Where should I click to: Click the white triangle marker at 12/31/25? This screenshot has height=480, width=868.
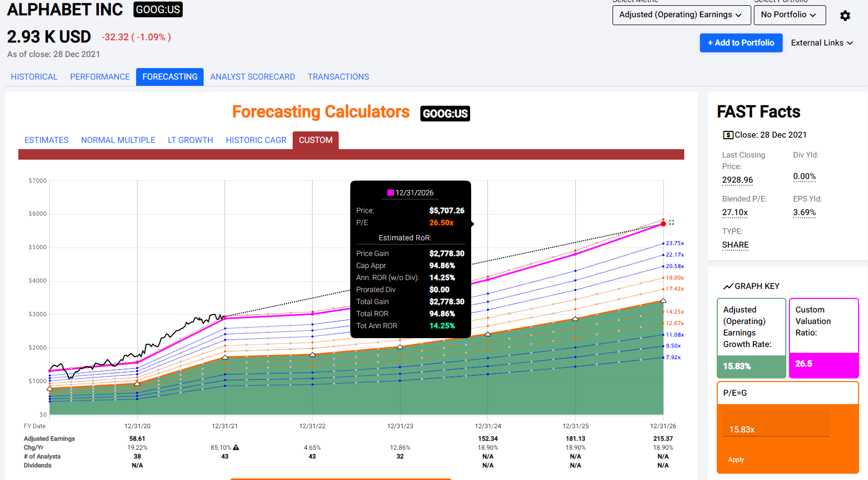pyautogui.click(x=575, y=318)
